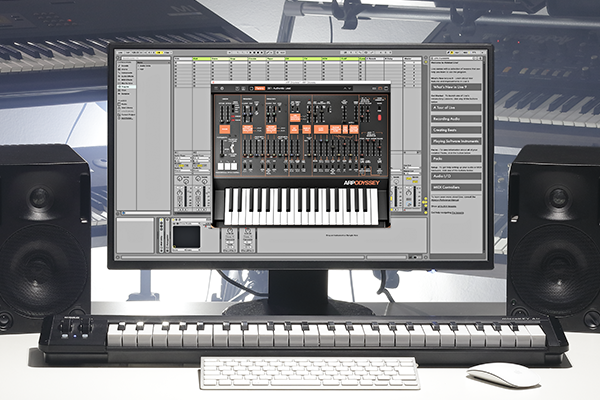This screenshot has width=600, height=400.
Task: Select Samples category in Live browser
Action: (x=126, y=94)
